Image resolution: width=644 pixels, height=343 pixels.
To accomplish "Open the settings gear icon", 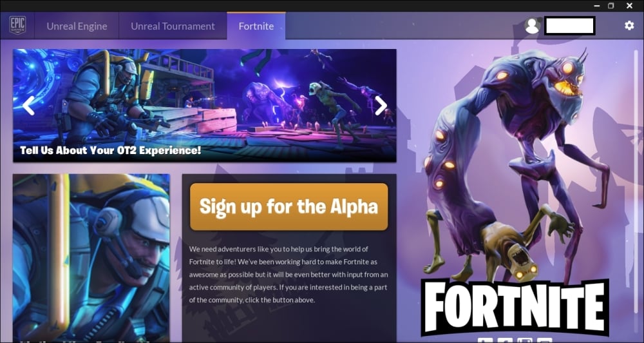I will tap(629, 26).
